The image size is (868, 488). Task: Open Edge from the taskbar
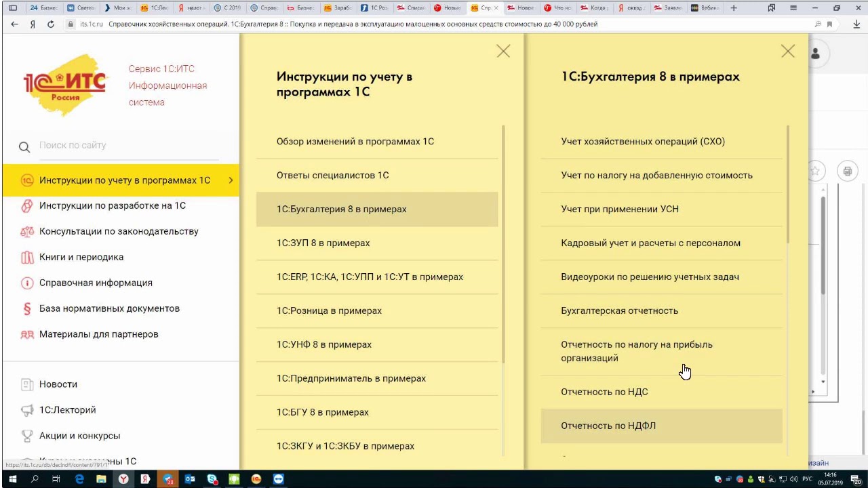coord(79,479)
